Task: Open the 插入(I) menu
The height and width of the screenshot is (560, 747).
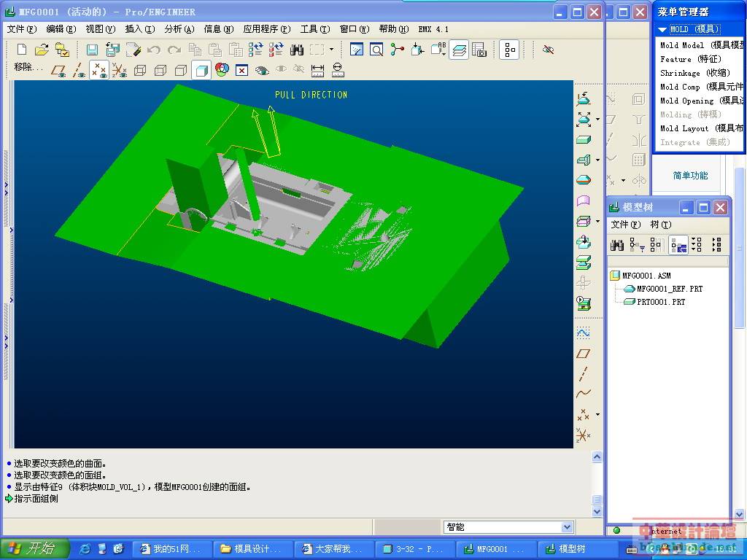Action: click(x=140, y=29)
